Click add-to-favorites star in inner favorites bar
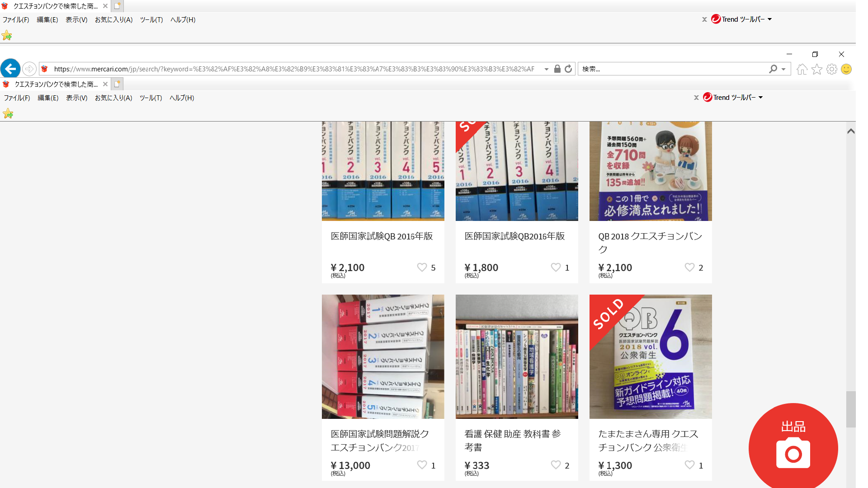 tap(8, 113)
